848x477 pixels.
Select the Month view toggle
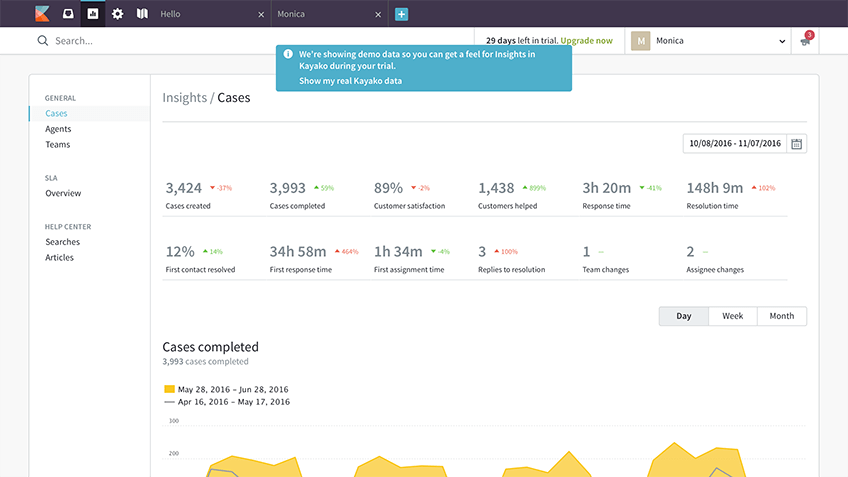(x=782, y=316)
